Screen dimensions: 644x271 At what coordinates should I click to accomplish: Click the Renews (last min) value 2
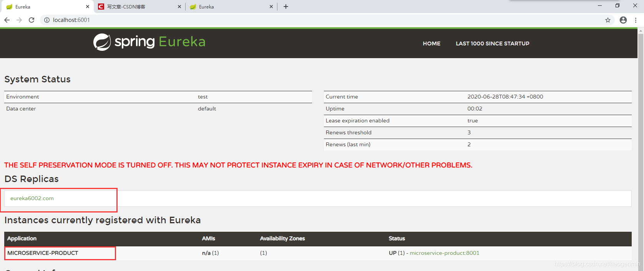pyautogui.click(x=469, y=144)
